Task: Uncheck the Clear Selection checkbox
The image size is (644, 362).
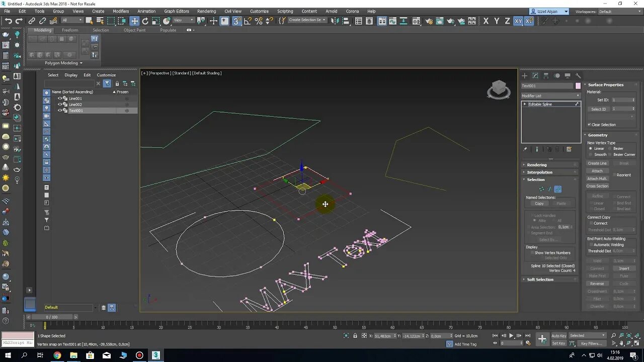Action: (589, 125)
